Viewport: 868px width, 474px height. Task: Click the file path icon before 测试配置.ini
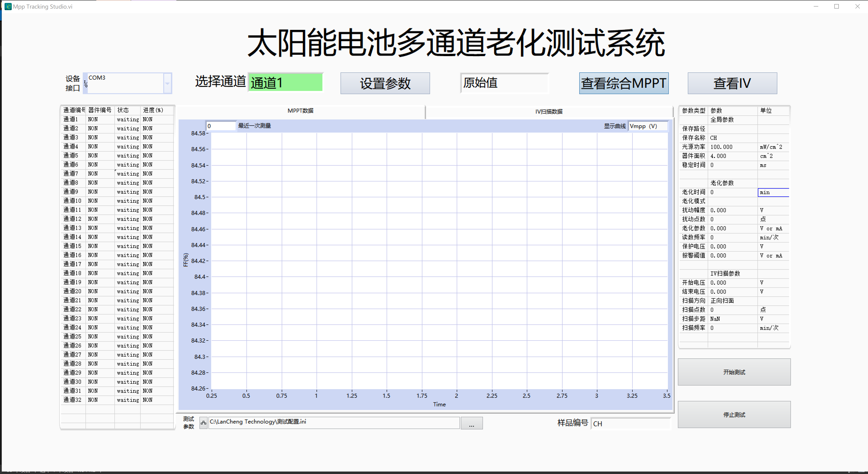point(203,423)
